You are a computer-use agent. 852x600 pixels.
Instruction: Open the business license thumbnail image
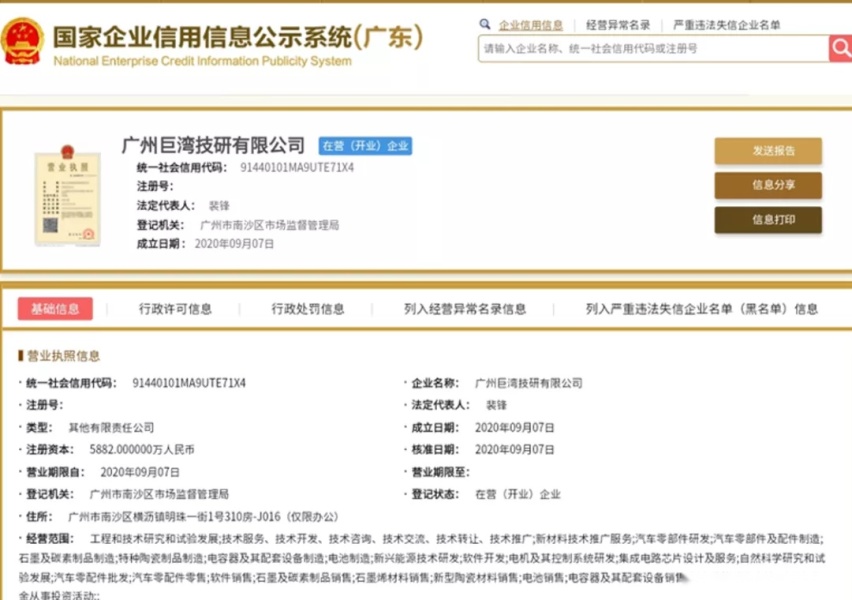67,196
